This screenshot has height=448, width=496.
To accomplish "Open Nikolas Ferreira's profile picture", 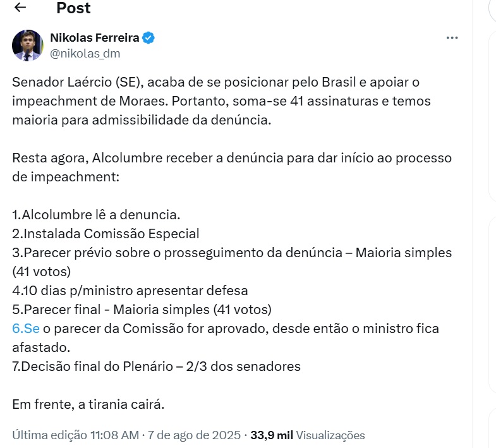I will tap(28, 45).
